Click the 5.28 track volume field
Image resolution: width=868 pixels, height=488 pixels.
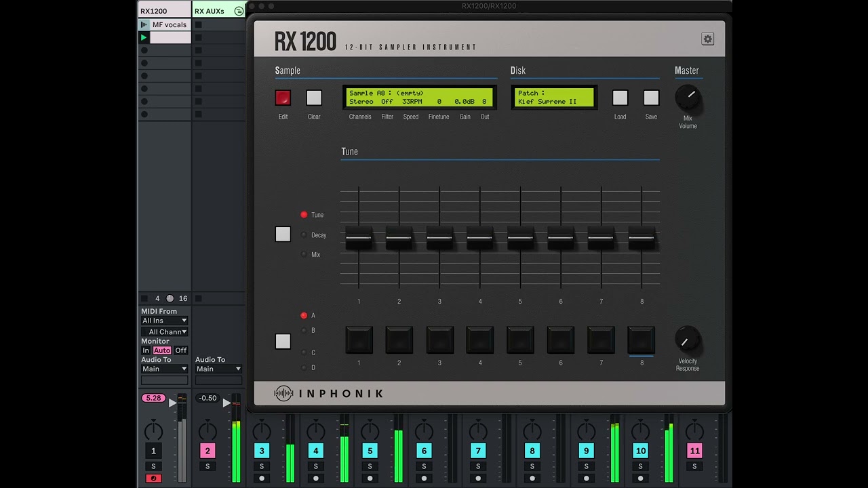[153, 398]
